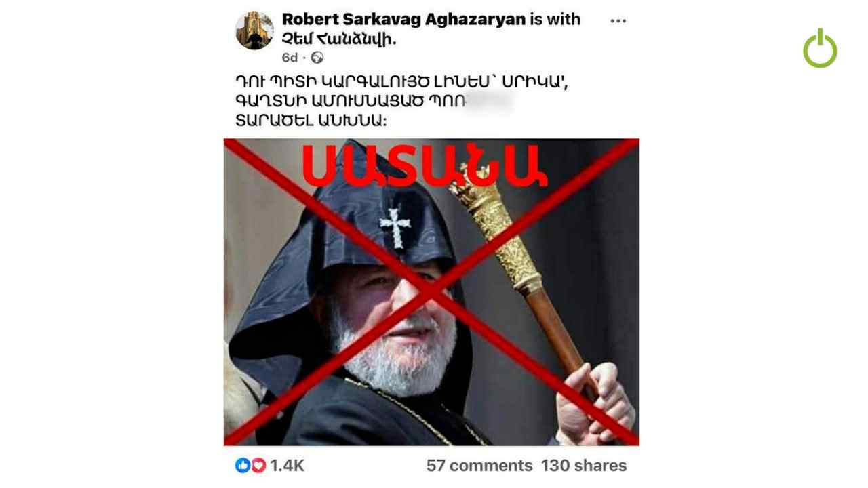Click the globe public audience icon

point(317,58)
